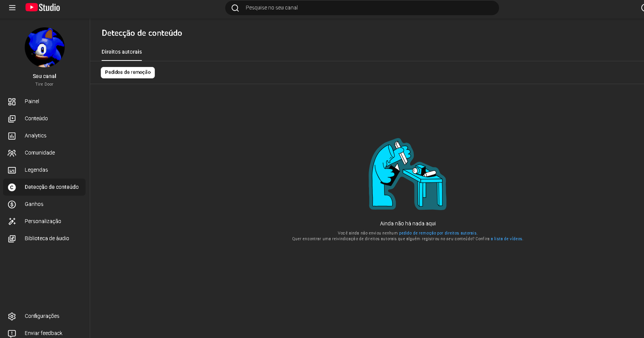644x338 pixels.
Task: Open the copyright removal request link
Action: coord(438,233)
